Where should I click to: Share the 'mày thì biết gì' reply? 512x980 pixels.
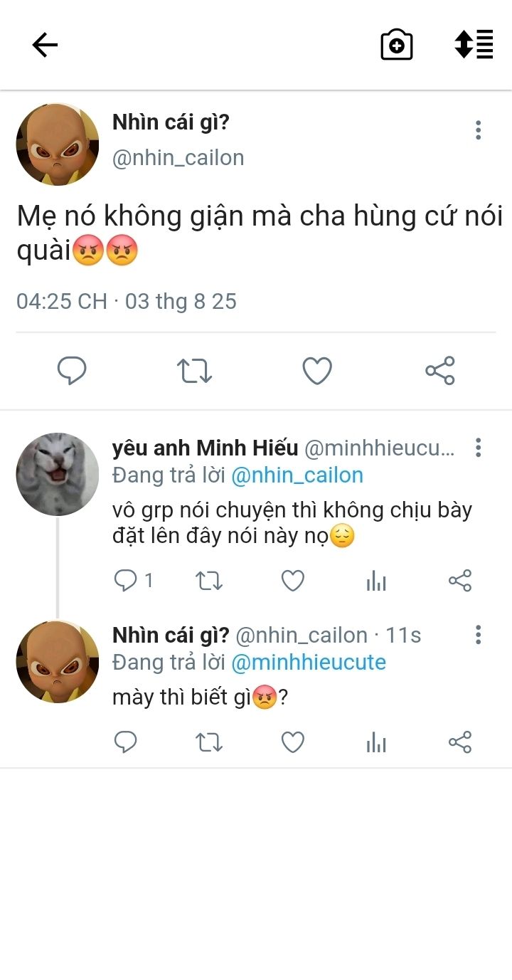(460, 743)
